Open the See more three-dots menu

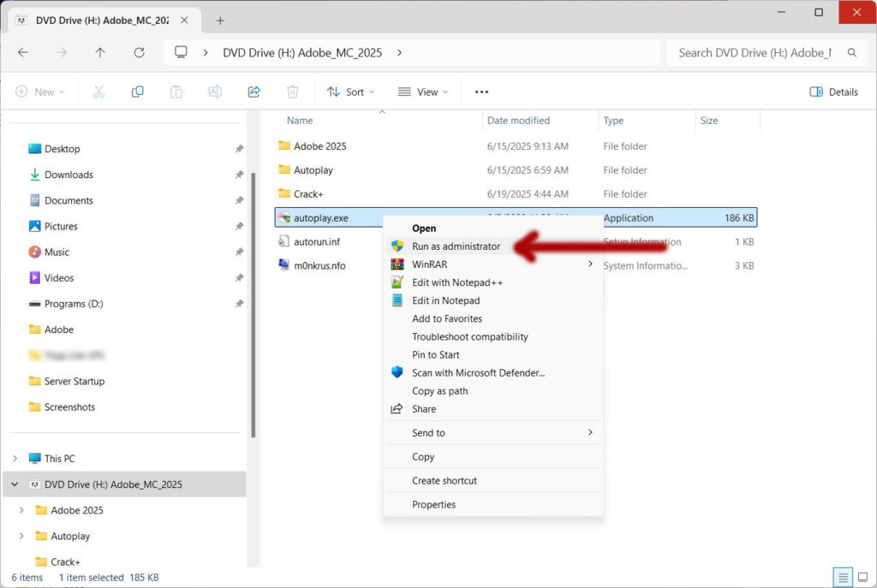[481, 92]
